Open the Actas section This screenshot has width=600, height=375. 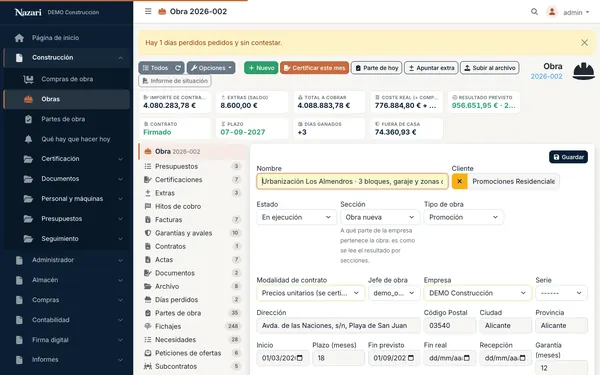pos(192,260)
